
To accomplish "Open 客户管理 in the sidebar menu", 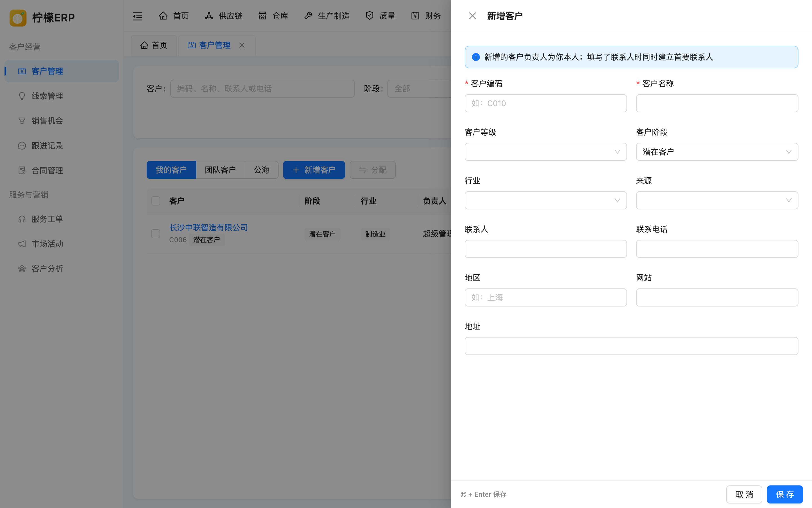I will coord(62,71).
